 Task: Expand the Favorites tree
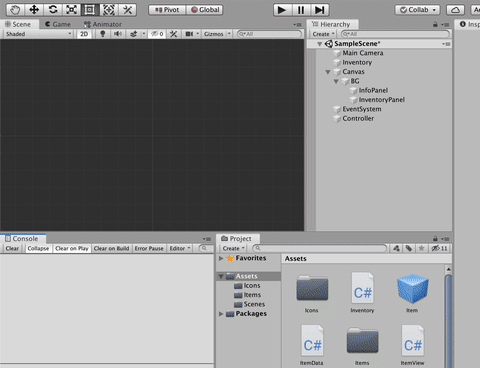point(221,258)
